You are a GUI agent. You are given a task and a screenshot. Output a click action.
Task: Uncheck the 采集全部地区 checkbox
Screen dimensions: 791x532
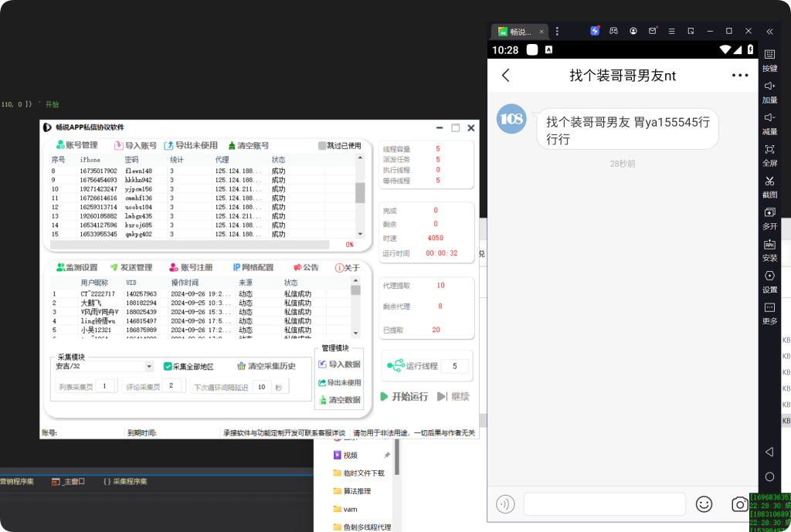(168, 367)
